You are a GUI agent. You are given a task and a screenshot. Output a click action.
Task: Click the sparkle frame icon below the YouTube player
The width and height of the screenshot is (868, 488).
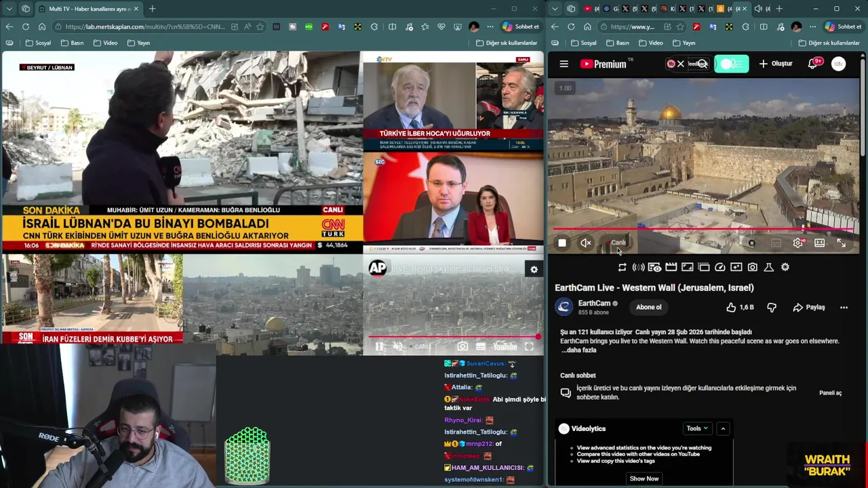(x=736, y=267)
